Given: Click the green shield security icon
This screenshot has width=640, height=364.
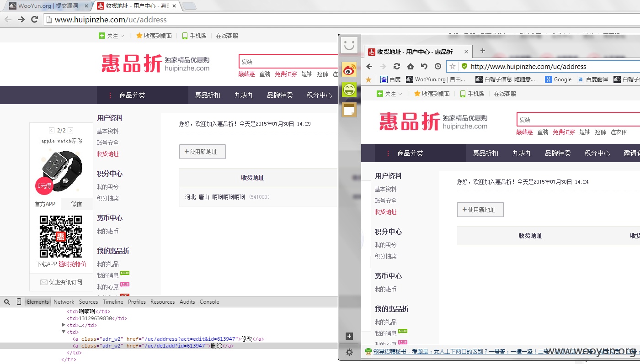Looking at the screenshot, I should tap(464, 66).
